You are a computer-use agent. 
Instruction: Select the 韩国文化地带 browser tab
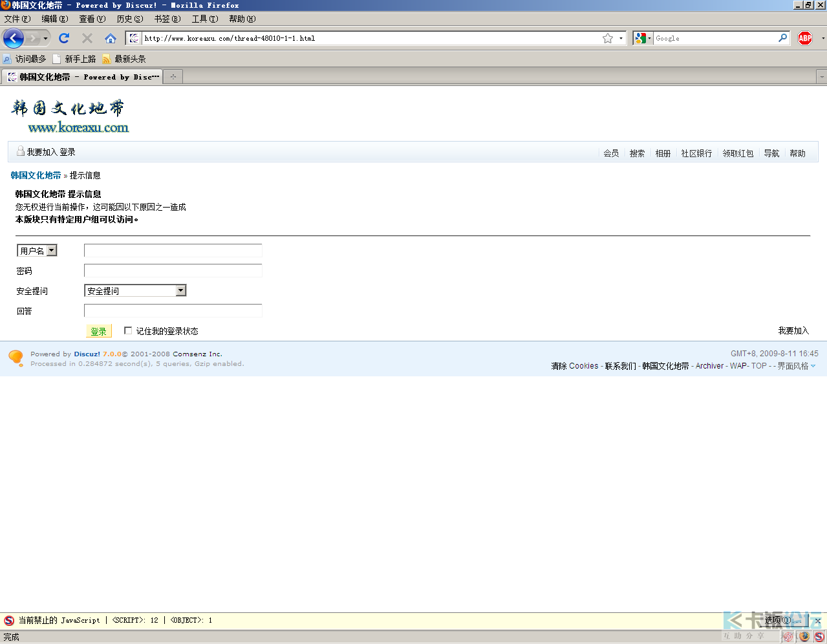click(83, 77)
